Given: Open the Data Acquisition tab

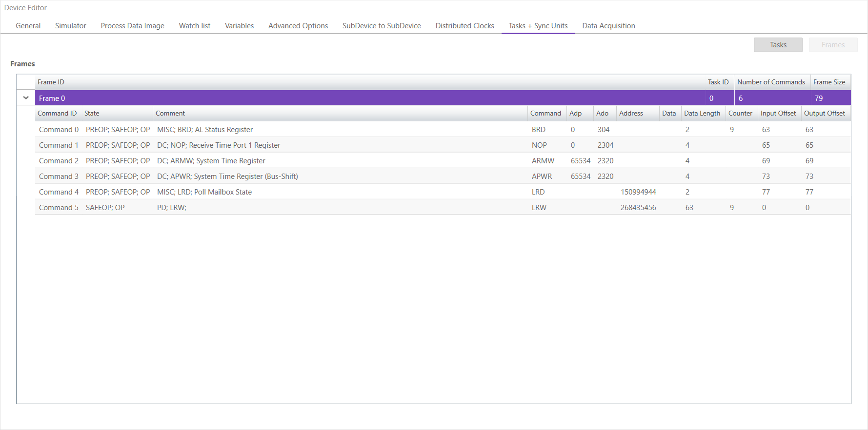Looking at the screenshot, I should [x=608, y=26].
